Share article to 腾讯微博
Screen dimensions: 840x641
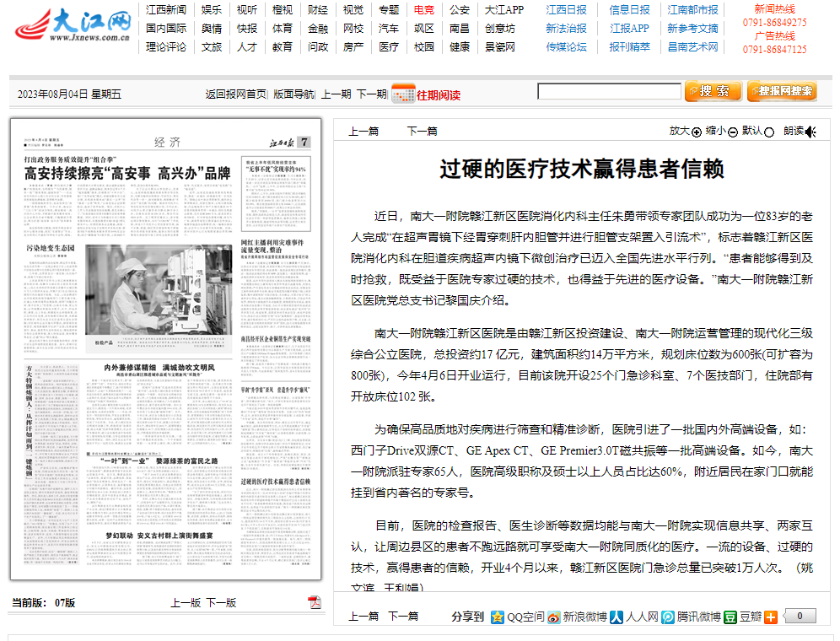[669, 617]
